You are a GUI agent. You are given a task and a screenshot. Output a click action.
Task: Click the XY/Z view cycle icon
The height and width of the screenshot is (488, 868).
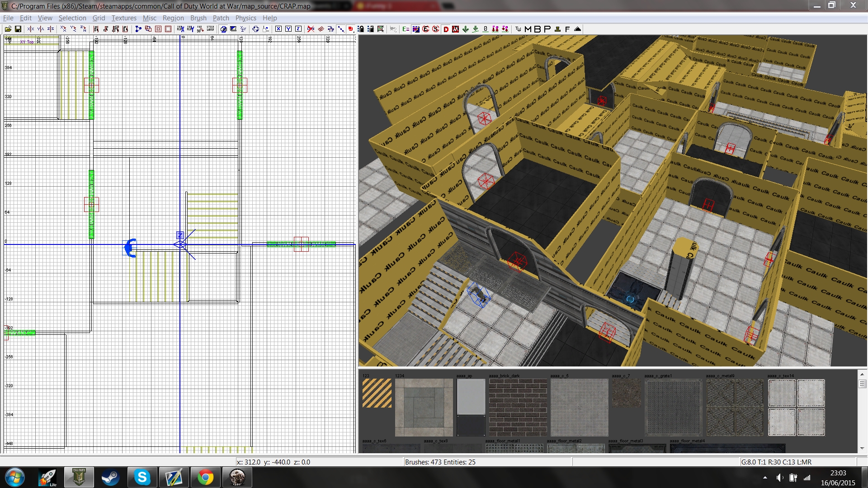243,29
